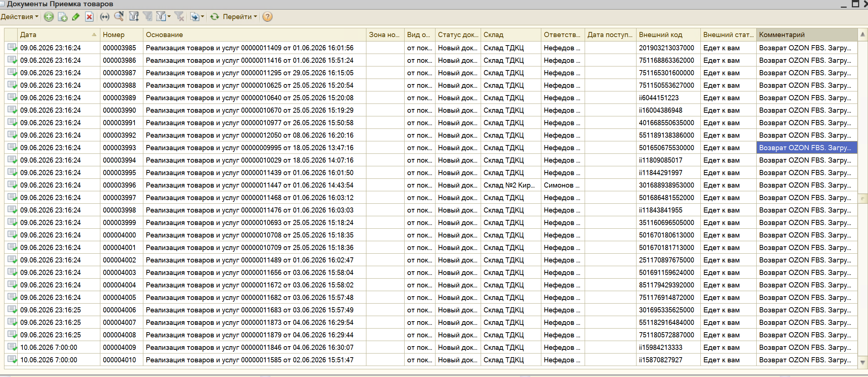Screen dimensions: 868x377
Task: Create a document by copying the current one
Action: coord(62,17)
